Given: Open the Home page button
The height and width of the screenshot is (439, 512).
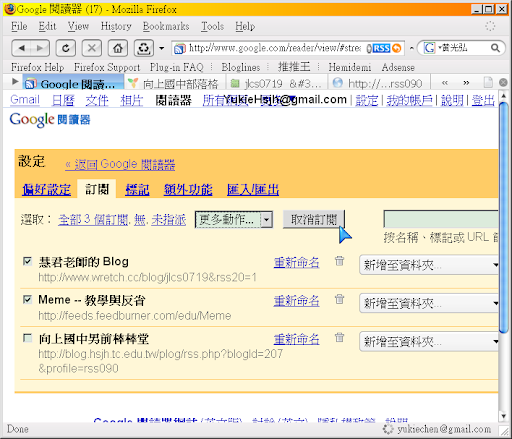Looking at the screenshot, I should coord(118,48).
